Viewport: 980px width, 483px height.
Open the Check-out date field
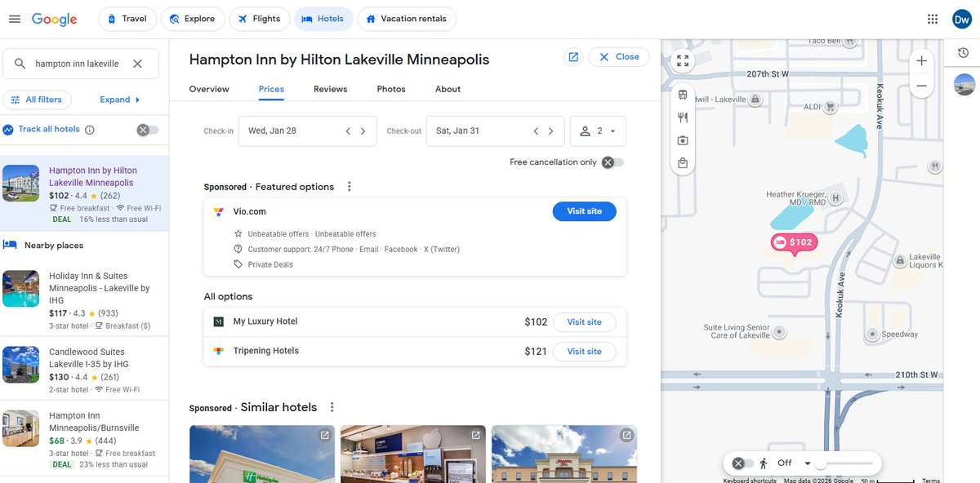pyautogui.click(x=495, y=131)
